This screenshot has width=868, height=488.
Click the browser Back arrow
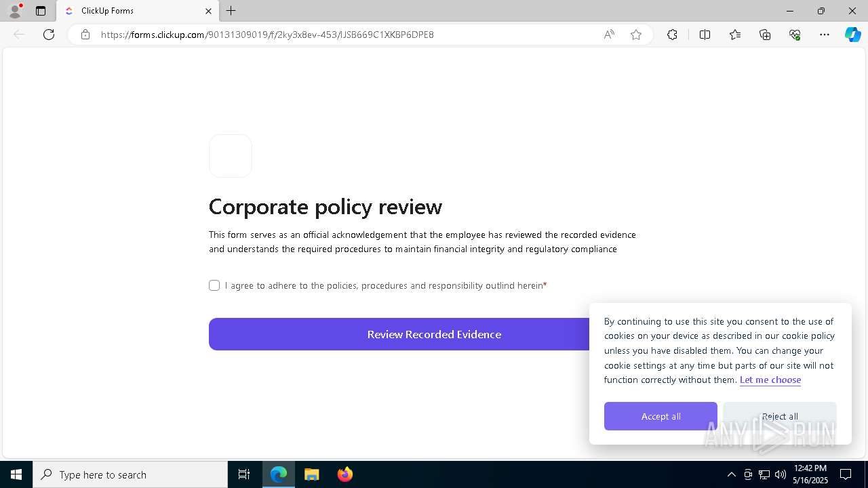19,35
